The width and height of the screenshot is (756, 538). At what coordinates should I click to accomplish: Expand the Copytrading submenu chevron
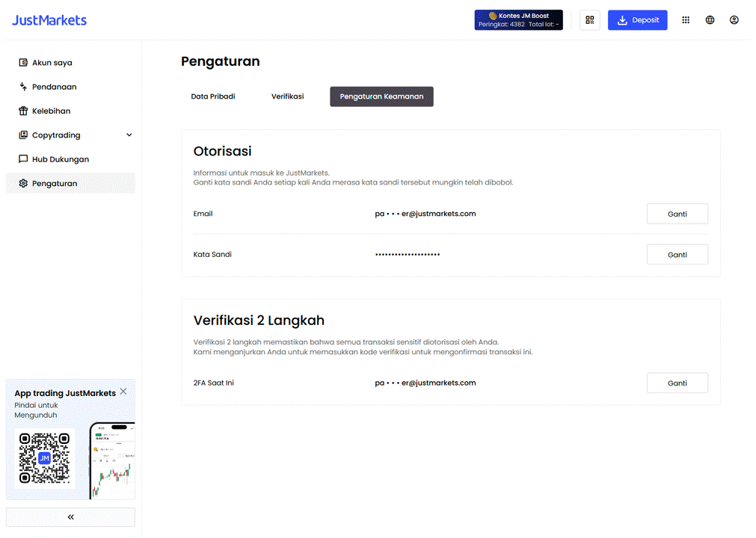tap(129, 134)
